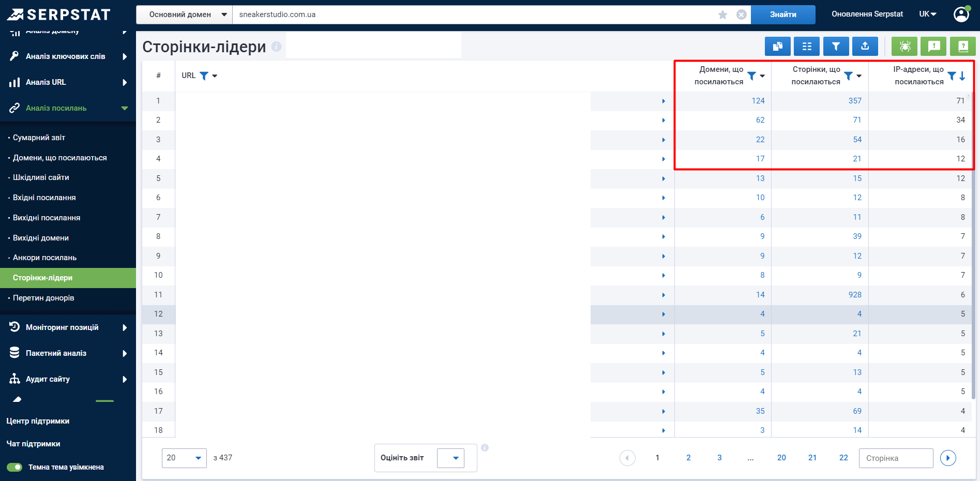Click the next page arrow button
The height and width of the screenshot is (481, 980).
coord(947,458)
